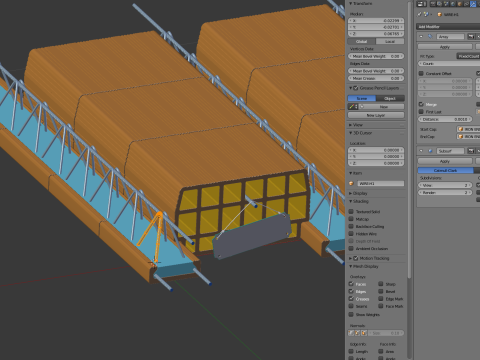Enable Backface Culling checkbox
Image resolution: width=480 pixels, height=360 pixels.
click(351, 226)
